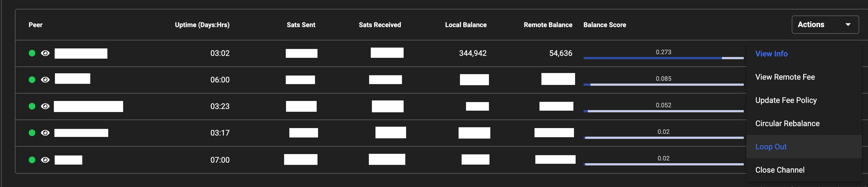
Task: Open the Actions dropdown
Action: (825, 25)
